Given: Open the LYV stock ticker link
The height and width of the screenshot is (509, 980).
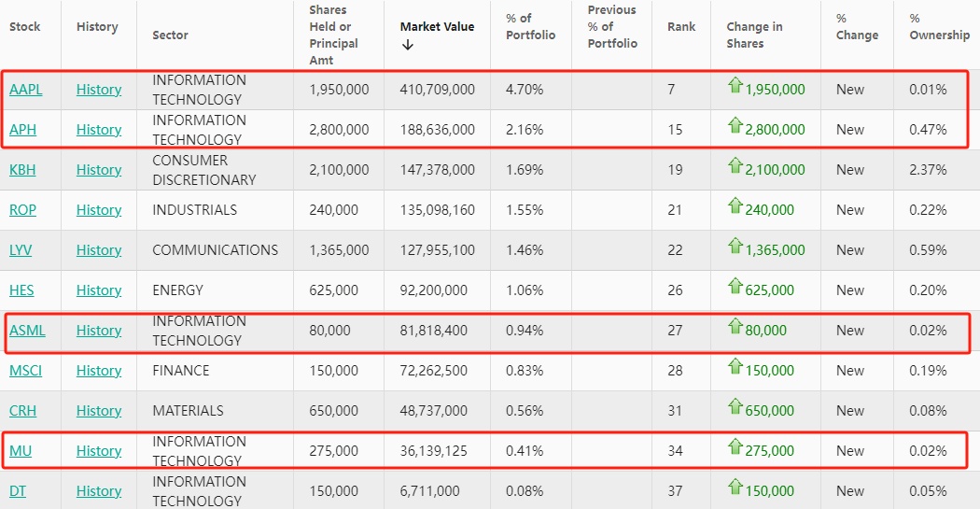Looking at the screenshot, I should click(x=22, y=250).
